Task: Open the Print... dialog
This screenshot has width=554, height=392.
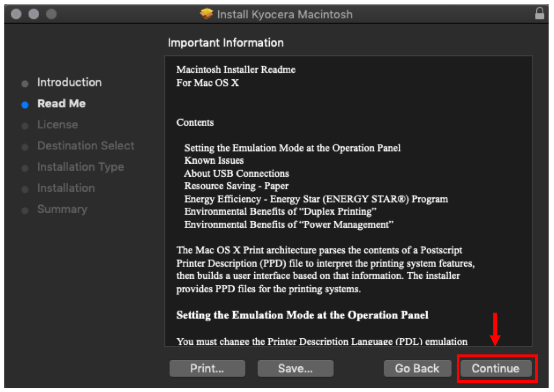Action: pyautogui.click(x=207, y=368)
